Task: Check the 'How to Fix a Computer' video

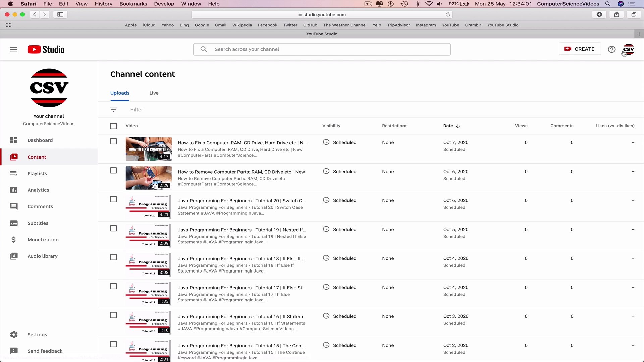Action: tap(113, 141)
